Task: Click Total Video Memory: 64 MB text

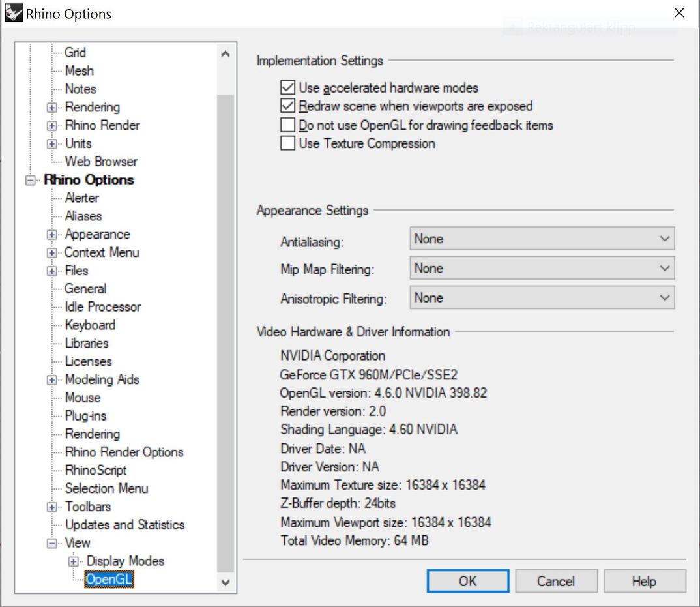Action: click(355, 540)
